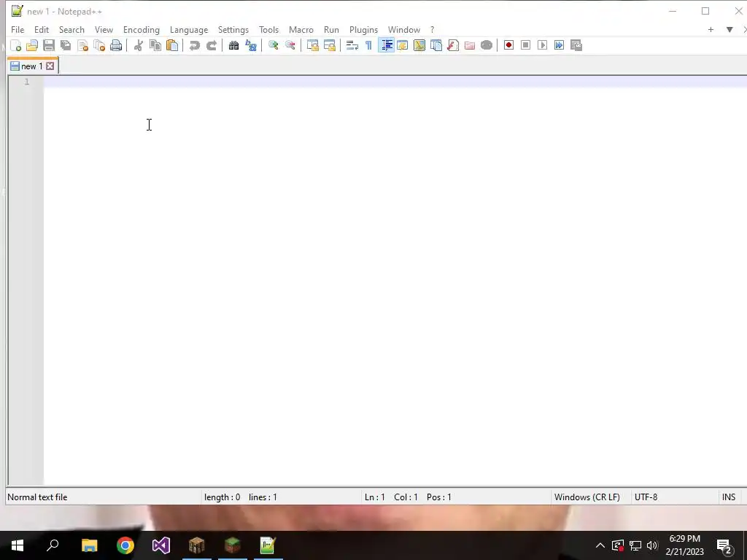747x560 pixels.
Task: Cut selection using the scissors icon
Action: 138,45
